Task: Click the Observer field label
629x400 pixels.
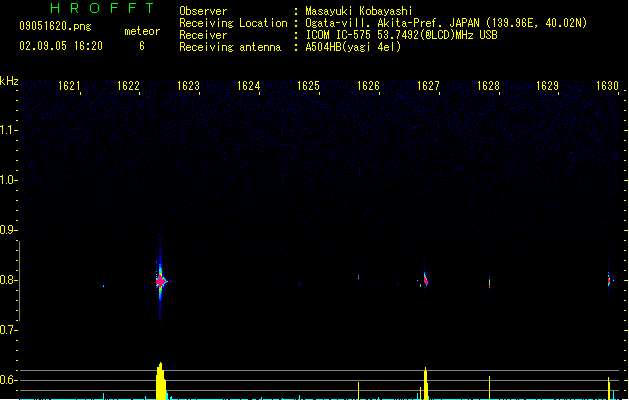Action: pos(203,11)
